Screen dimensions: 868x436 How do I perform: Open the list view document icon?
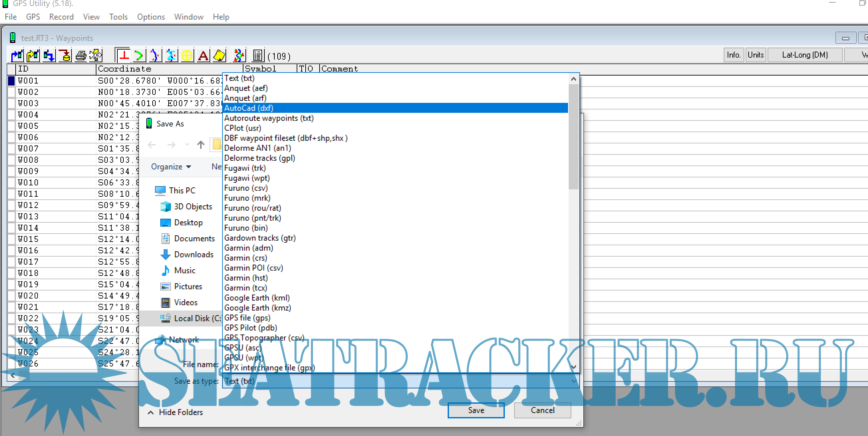coord(258,55)
